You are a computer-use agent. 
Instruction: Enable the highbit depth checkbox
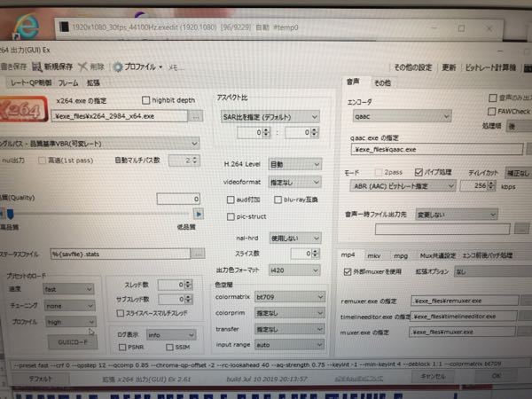(x=146, y=100)
